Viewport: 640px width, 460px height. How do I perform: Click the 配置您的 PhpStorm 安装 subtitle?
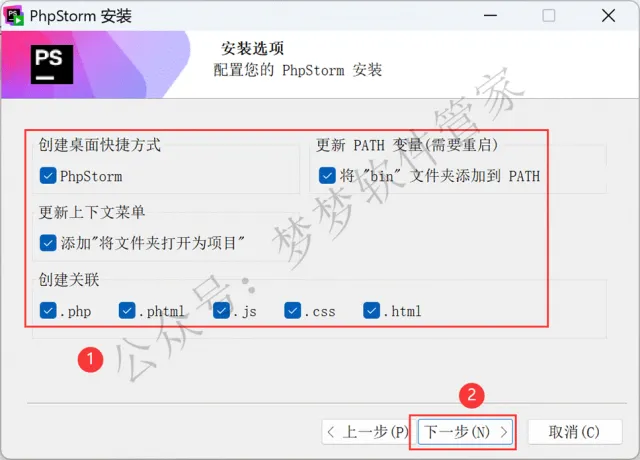(298, 70)
